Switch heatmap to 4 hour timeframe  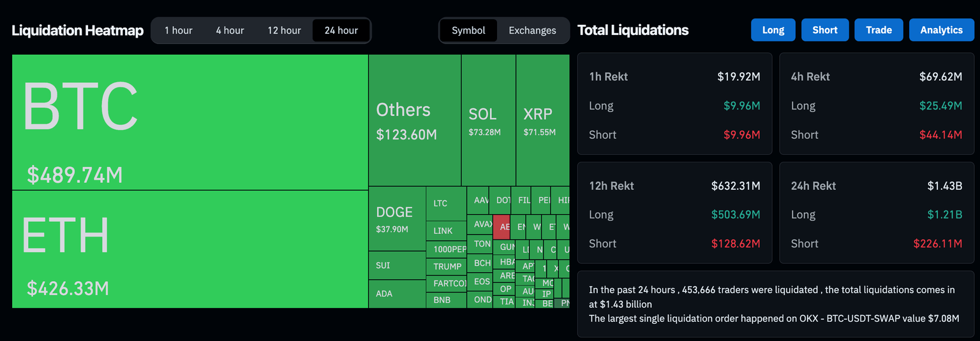(x=230, y=31)
